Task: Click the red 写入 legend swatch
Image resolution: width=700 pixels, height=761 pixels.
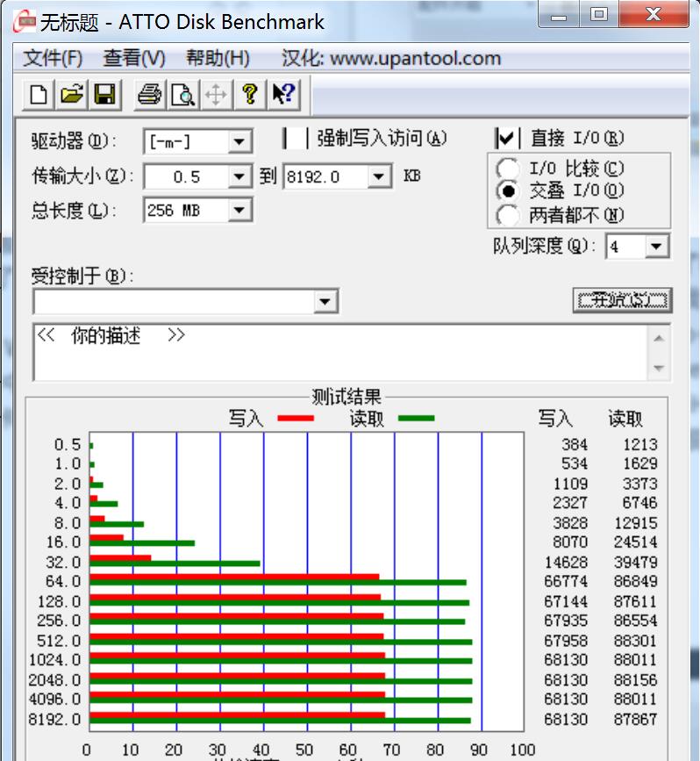Action: (x=296, y=419)
